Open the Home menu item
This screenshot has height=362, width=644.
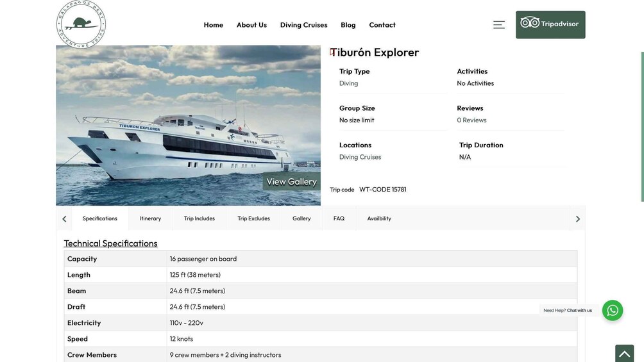(x=213, y=25)
